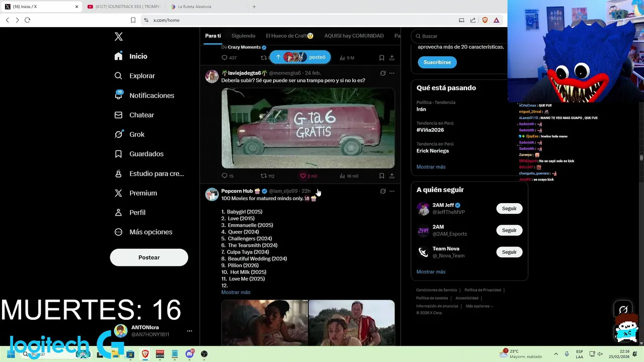Click the X Buscar search field
This screenshot has width=644, height=362.
coord(459,36)
